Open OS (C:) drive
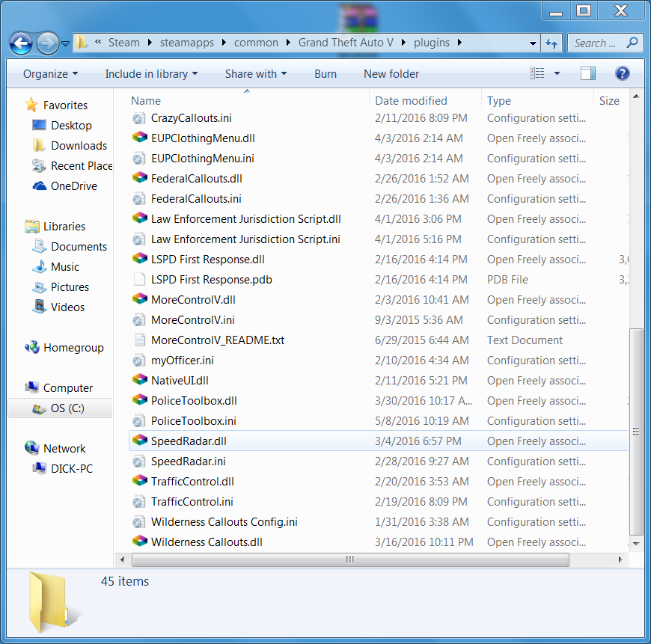 click(x=58, y=408)
